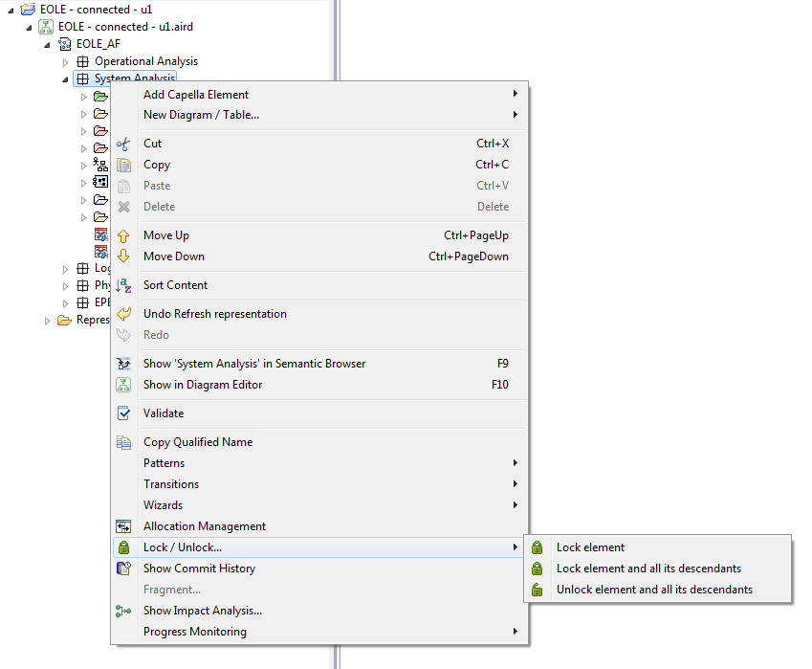Expand the Representations folder node

click(47, 321)
